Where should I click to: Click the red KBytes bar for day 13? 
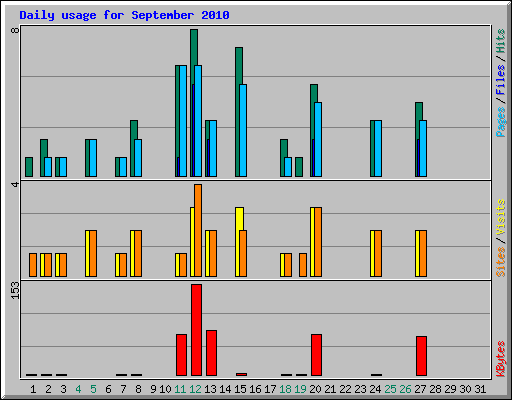(x=211, y=353)
